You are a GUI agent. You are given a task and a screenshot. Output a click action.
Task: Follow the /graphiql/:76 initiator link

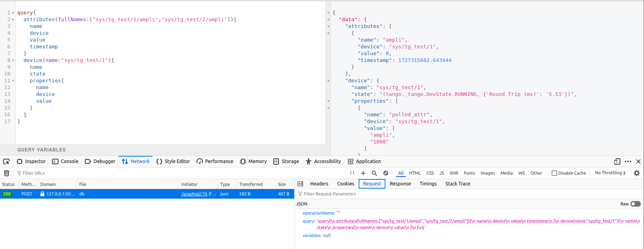[x=194, y=194]
